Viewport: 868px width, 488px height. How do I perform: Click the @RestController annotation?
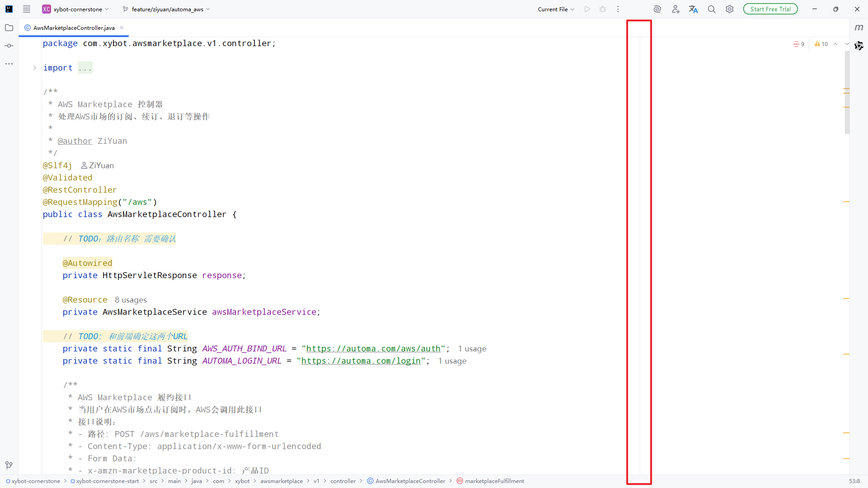pyautogui.click(x=80, y=190)
